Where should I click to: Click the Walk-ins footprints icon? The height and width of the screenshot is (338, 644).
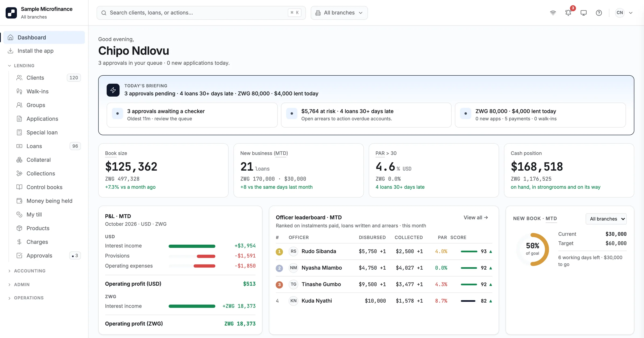click(x=19, y=91)
